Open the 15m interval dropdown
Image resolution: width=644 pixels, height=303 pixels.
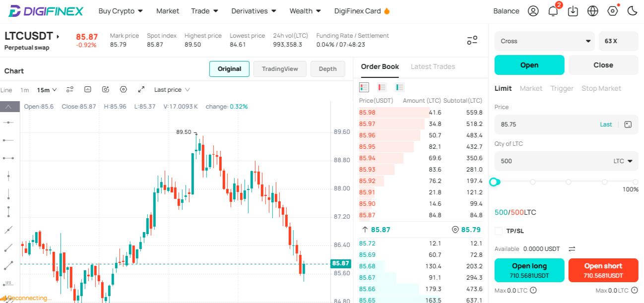pyautogui.click(x=47, y=90)
